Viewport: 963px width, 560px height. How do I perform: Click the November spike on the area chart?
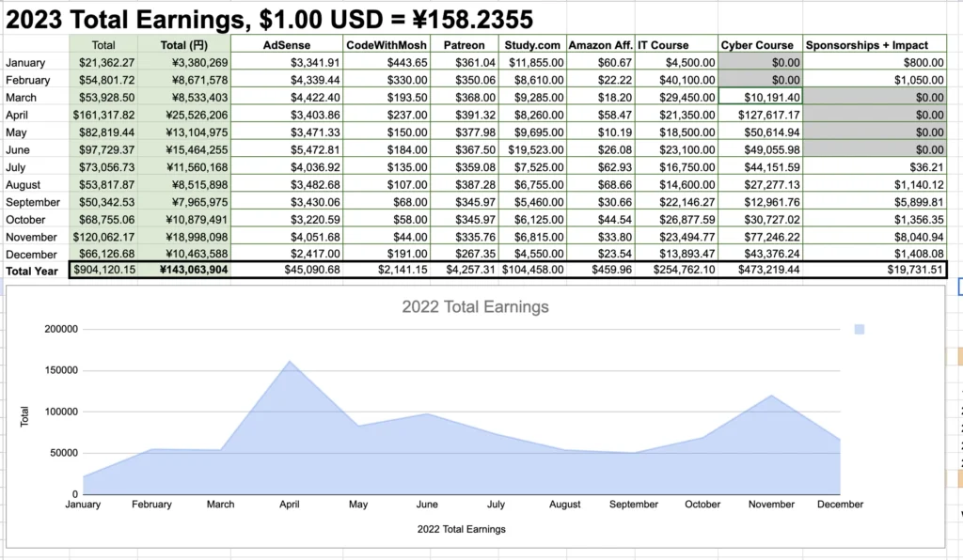pos(771,395)
